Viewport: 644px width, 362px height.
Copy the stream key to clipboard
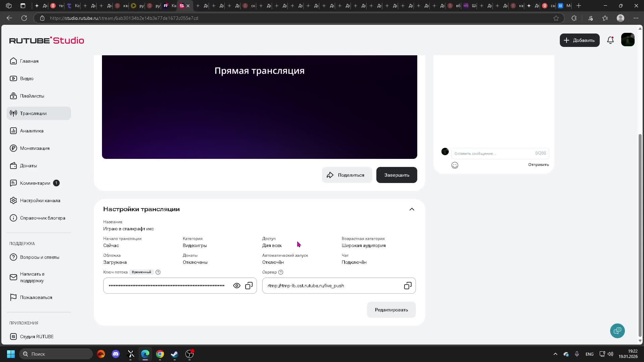click(249, 286)
